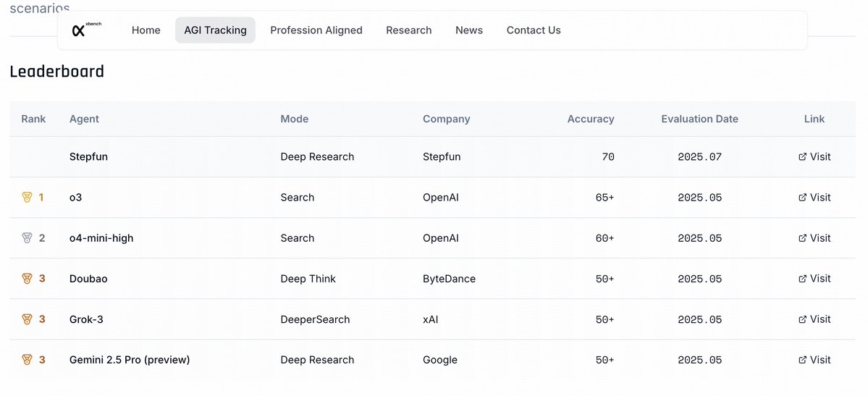Click gold medal icon in o3 row
Viewport: 868px width, 396px height.
(27, 197)
